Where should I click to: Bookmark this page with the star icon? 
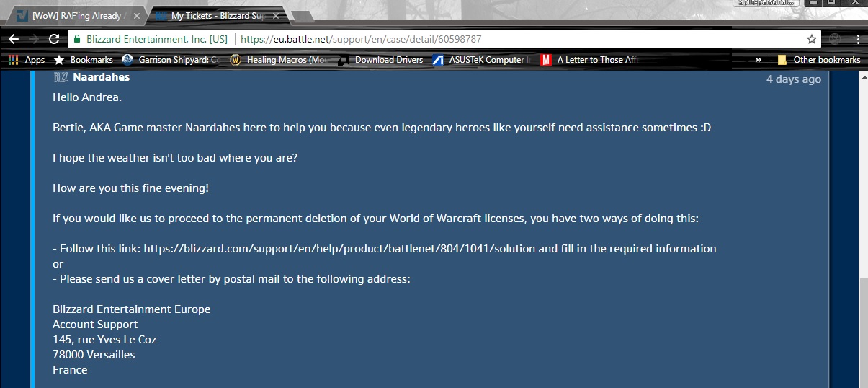click(x=812, y=39)
